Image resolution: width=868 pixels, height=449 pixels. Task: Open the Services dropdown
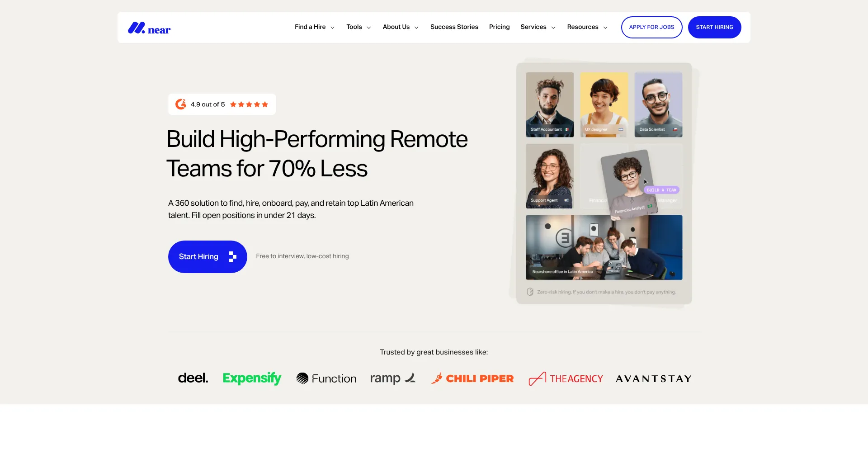(x=538, y=27)
